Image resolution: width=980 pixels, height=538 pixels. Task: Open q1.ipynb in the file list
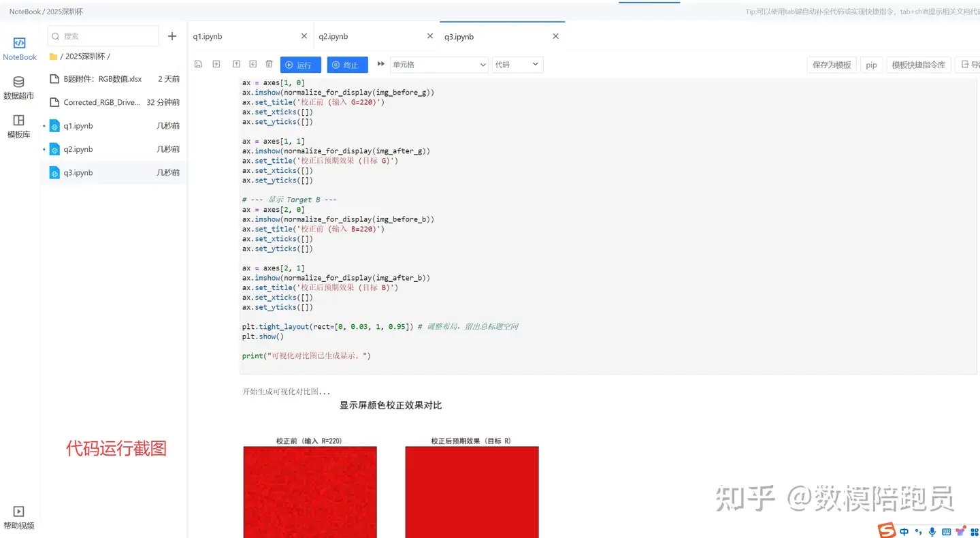(78, 126)
